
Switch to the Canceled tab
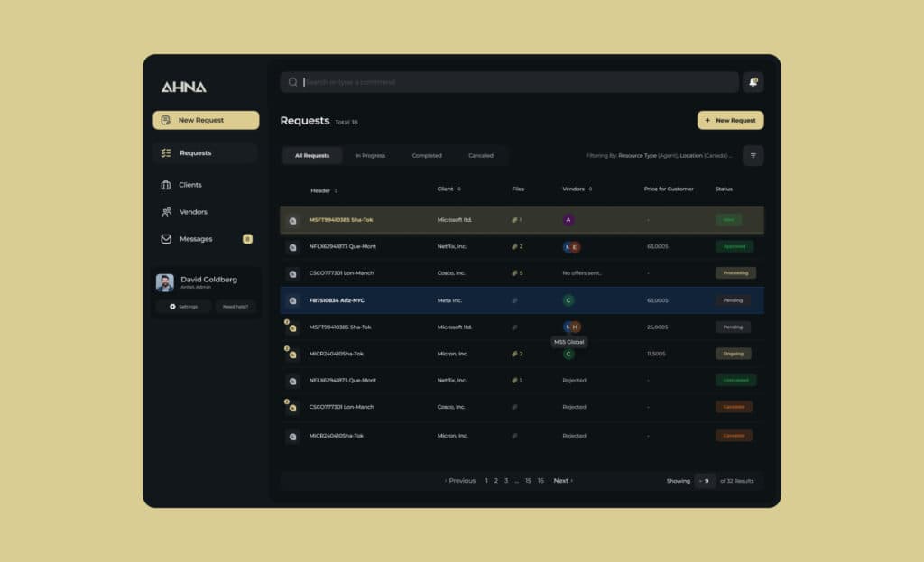click(481, 155)
